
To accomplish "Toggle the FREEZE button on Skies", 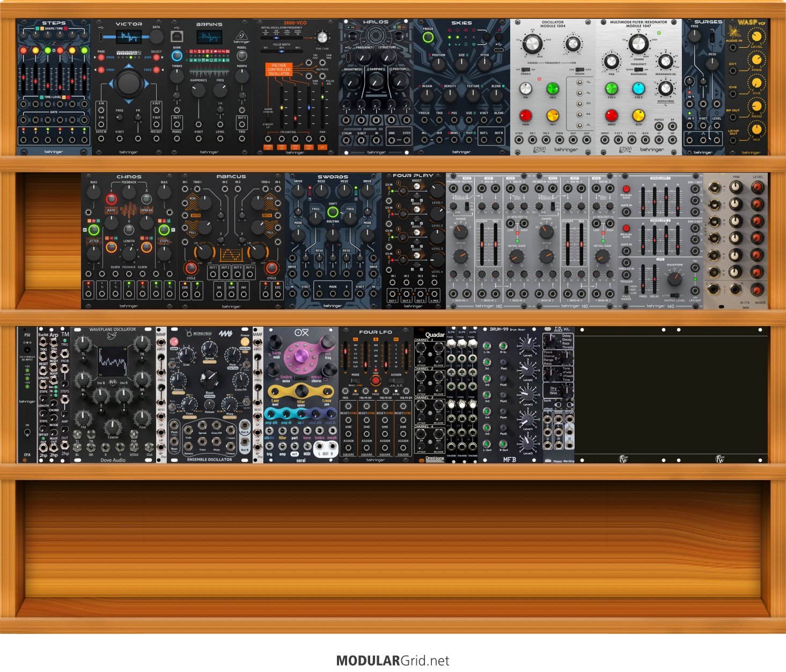I will tap(428, 38).
